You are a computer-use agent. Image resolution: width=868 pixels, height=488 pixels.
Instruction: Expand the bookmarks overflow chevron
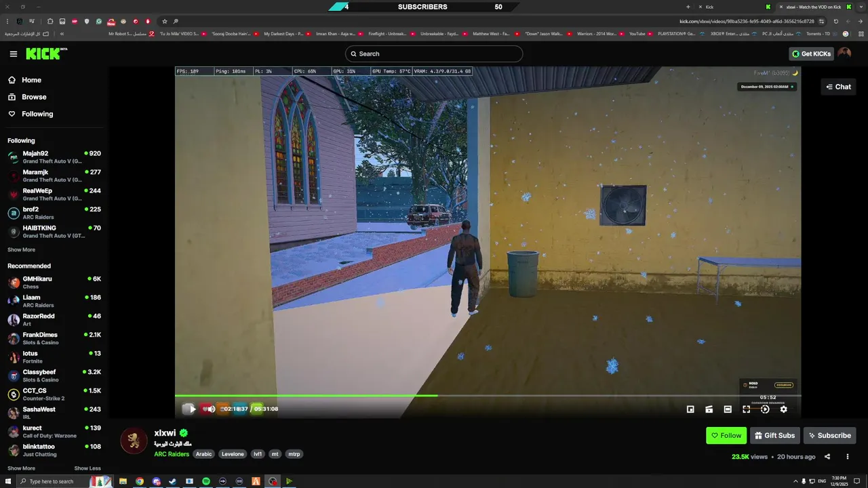(62, 33)
